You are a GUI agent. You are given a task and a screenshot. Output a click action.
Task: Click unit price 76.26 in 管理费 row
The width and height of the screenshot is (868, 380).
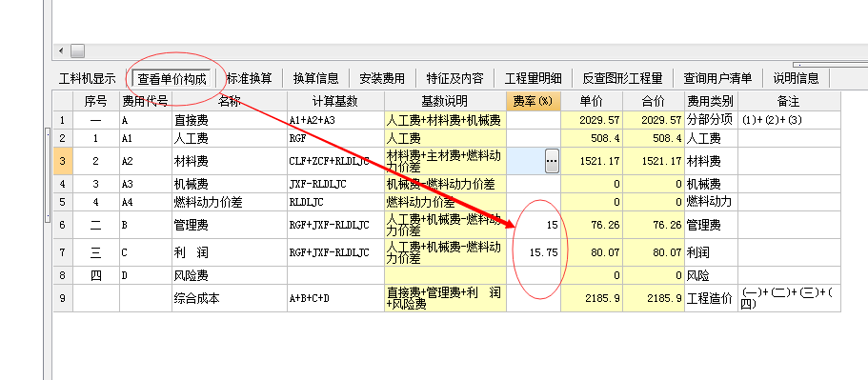pos(592,225)
